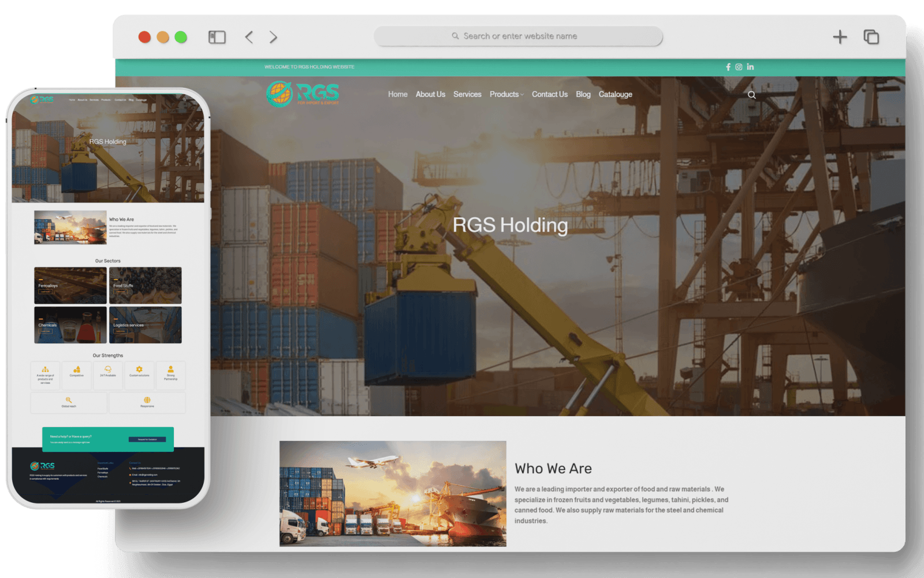Click the RGS logo in the desktop header
Image resolution: width=924 pixels, height=578 pixels.
pyautogui.click(x=303, y=94)
